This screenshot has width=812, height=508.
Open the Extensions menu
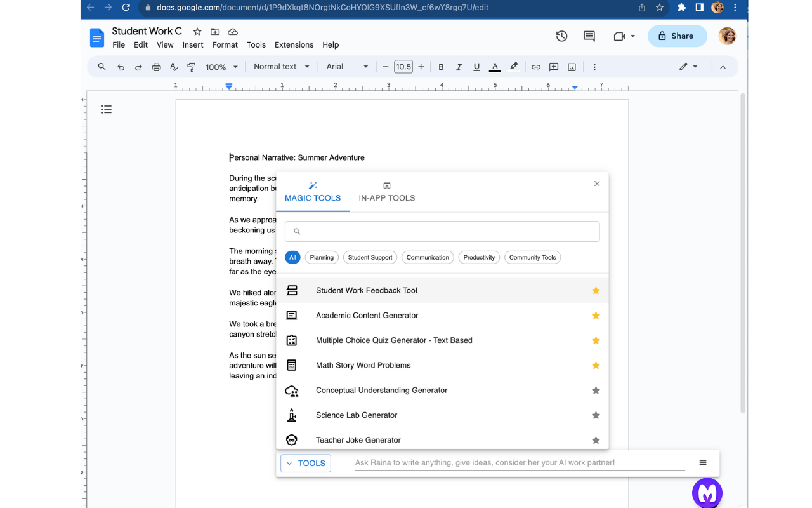(294, 45)
